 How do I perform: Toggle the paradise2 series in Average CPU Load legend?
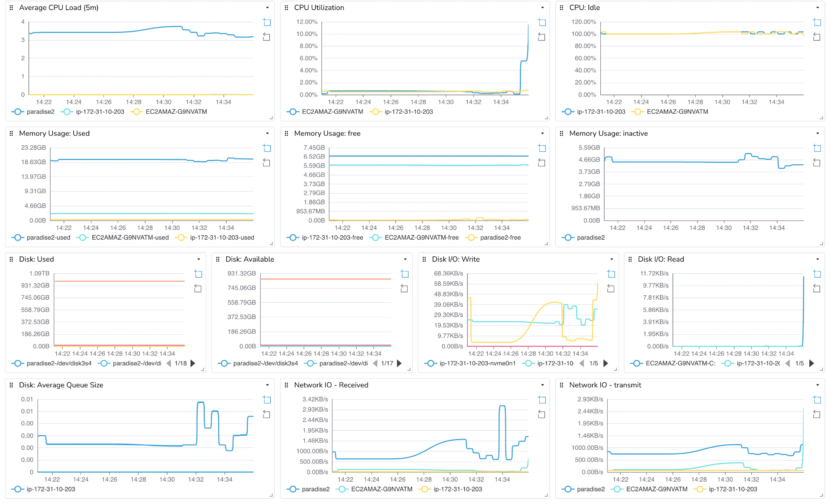[40, 112]
